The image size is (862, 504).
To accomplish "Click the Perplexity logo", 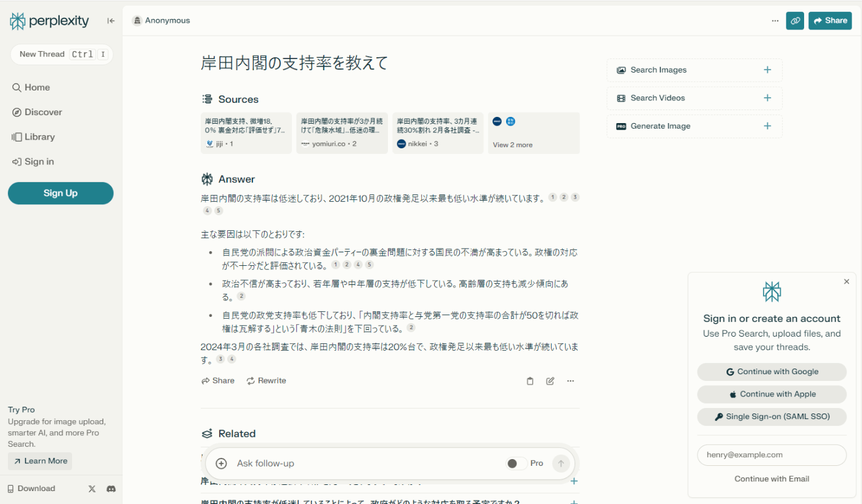I will (x=49, y=22).
